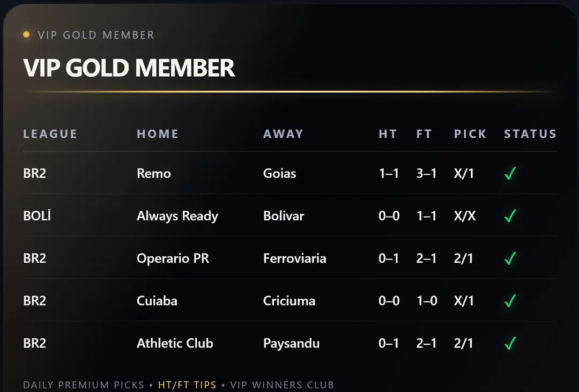Click the Operario PR row status checkmark

coord(510,258)
